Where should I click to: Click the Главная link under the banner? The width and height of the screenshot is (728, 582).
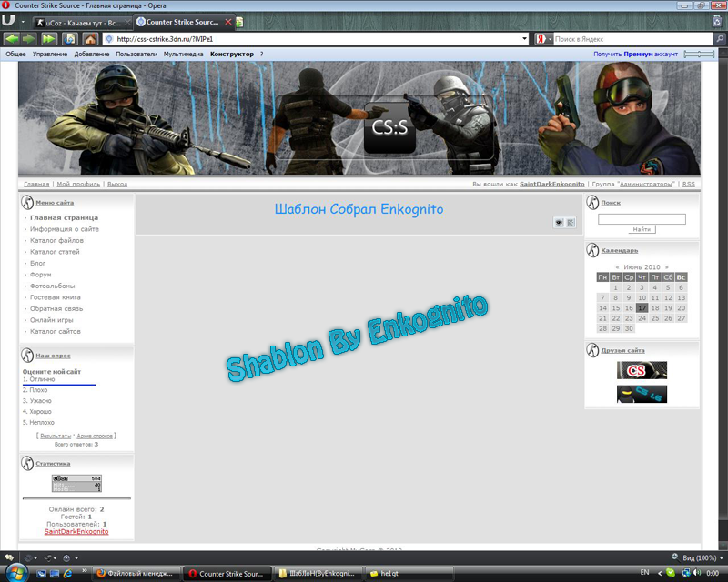(x=36, y=185)
